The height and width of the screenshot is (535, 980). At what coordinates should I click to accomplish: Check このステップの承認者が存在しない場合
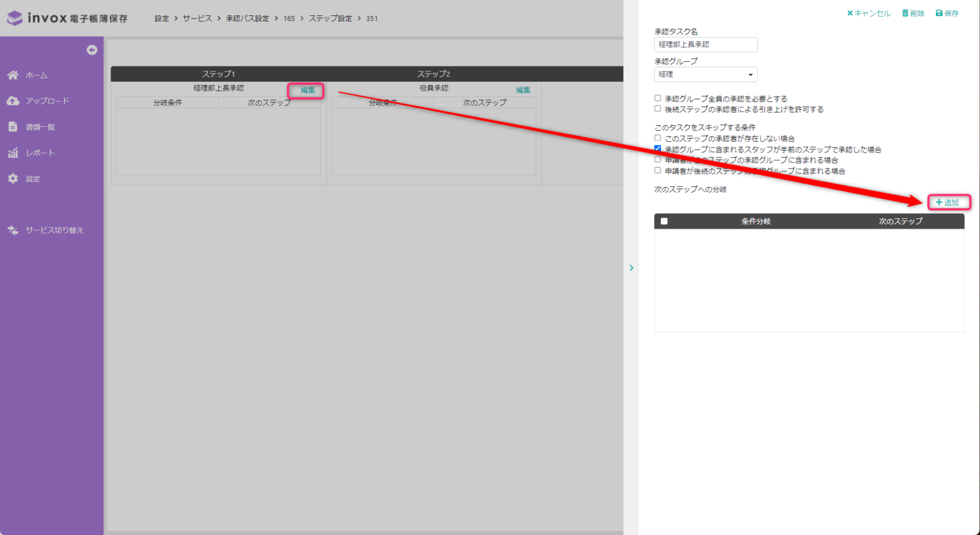coord(658,138)
